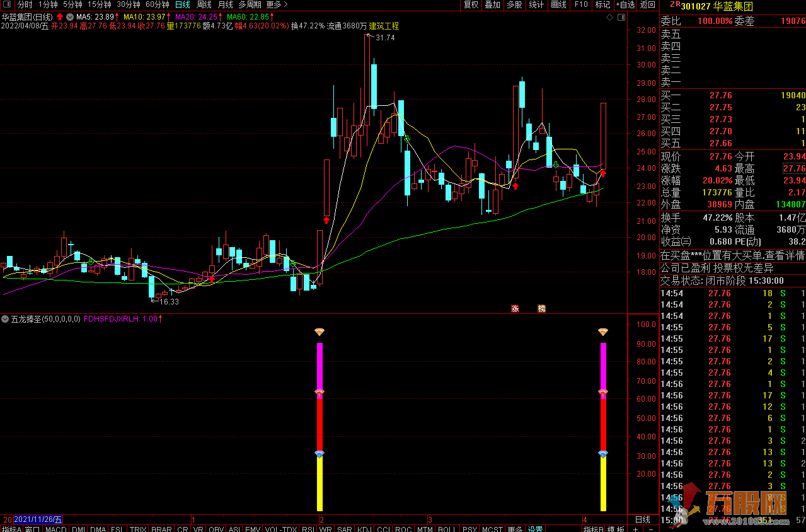Screen dimensions: 806x532
Task: Click the orange gem atop the left signal bar
Action: pyautogui.click(x=320, y=332)
